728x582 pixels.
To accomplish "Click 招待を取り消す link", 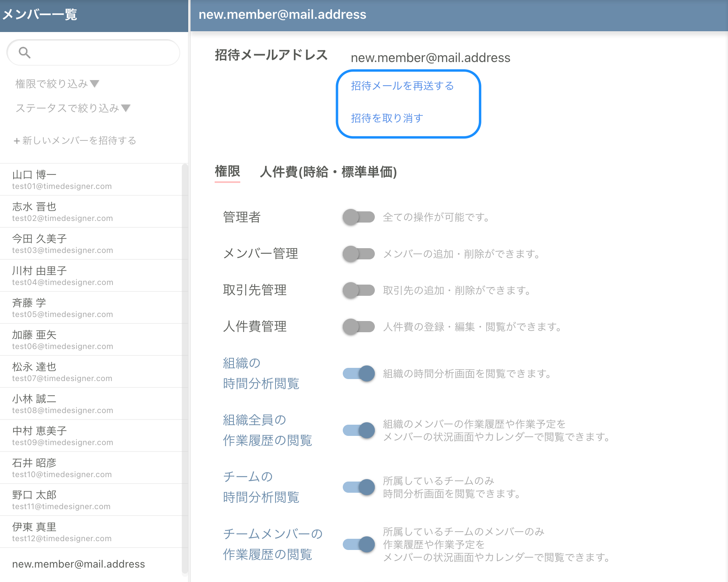I will tap(387, 118).
